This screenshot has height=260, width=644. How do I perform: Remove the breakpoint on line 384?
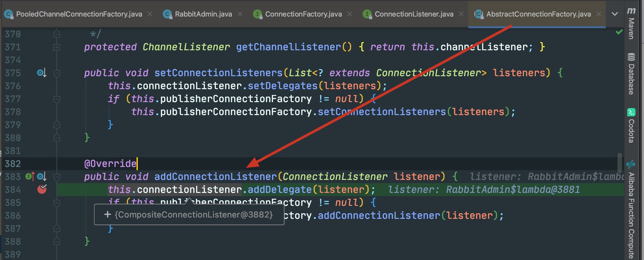click(x=42, y=189)
